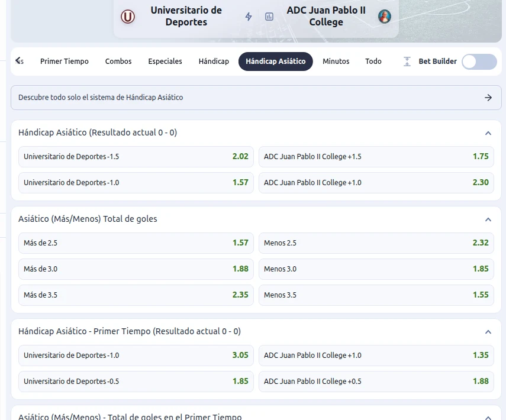506x420 pixels.
Task: Open the Especiales tab
Action: click(165, 62)
